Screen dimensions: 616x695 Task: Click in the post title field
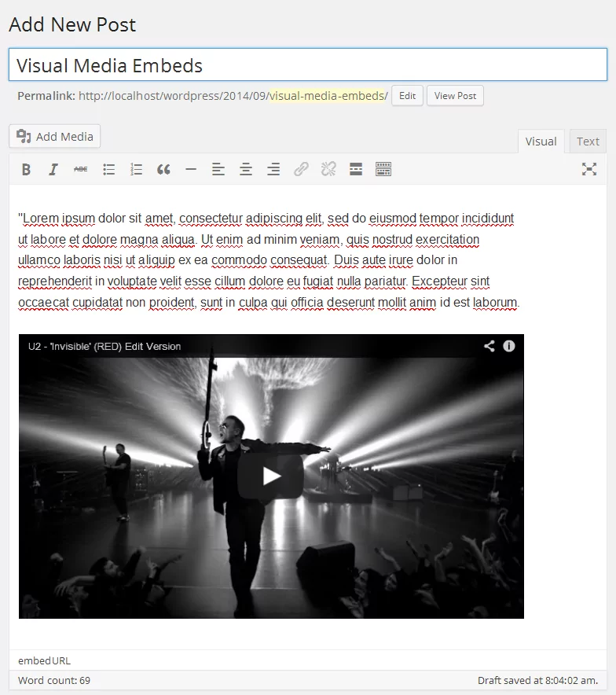pyautogui.click(x=308, y=65)
